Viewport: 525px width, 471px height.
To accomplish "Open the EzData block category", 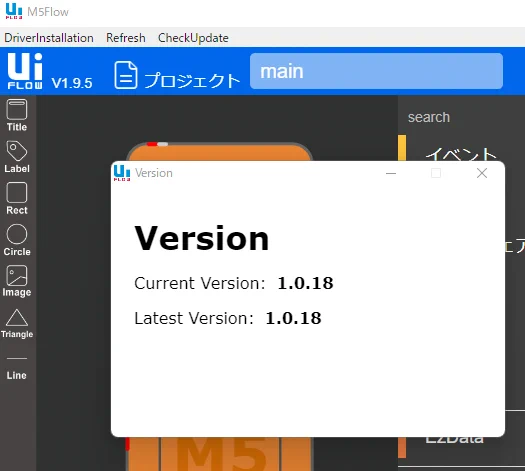I will click(x=454, y=439).
